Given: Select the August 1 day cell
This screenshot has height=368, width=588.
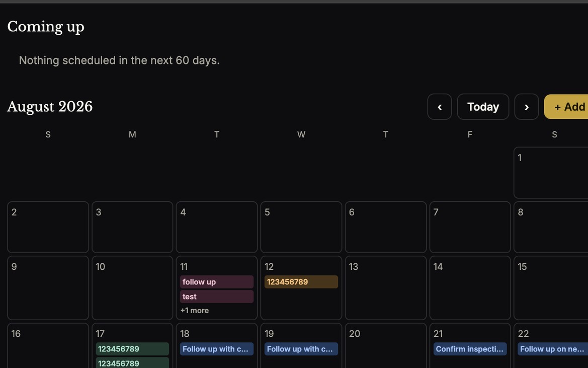Looking at the screenshot, I should coord(551,173).
